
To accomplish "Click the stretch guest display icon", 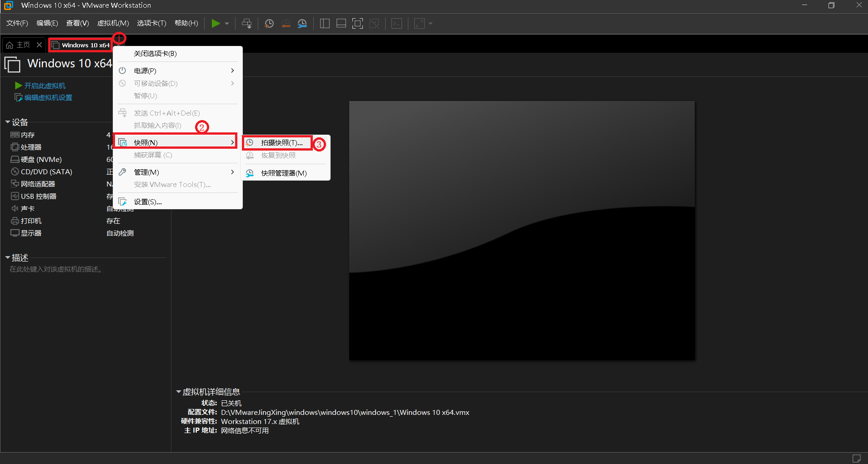I will (x=420, y=24).
